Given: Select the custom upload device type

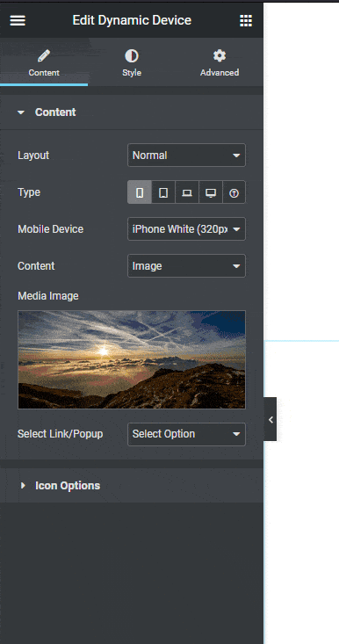Looking at the screenshot, I should (234, 192).
